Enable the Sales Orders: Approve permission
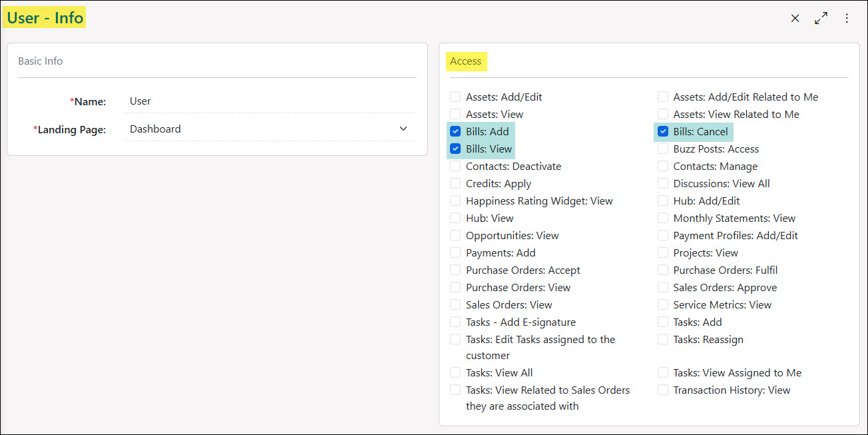Image resolution: width=868 pixels, height=435 pixels. (x=663, y=287)
